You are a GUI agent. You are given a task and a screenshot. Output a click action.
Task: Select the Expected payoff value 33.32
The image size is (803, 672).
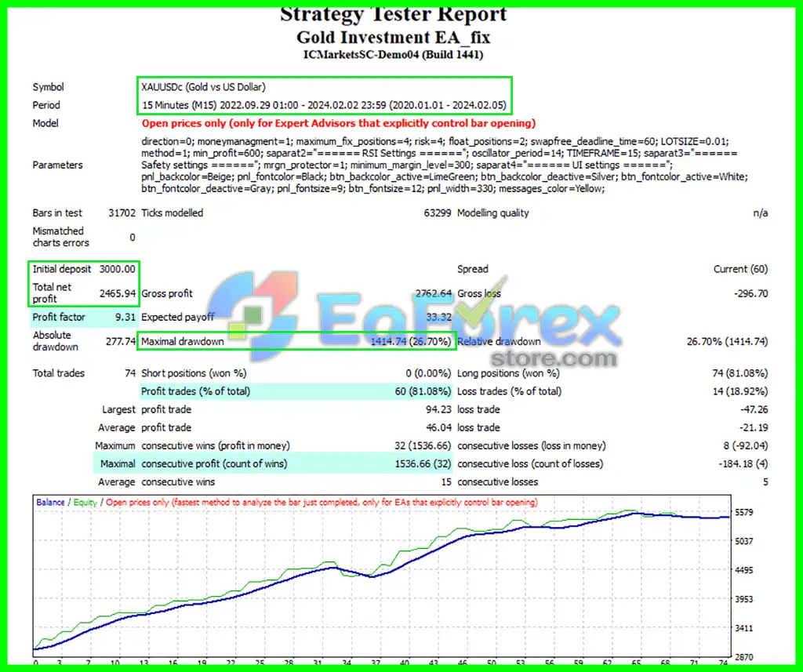[439, 317]
